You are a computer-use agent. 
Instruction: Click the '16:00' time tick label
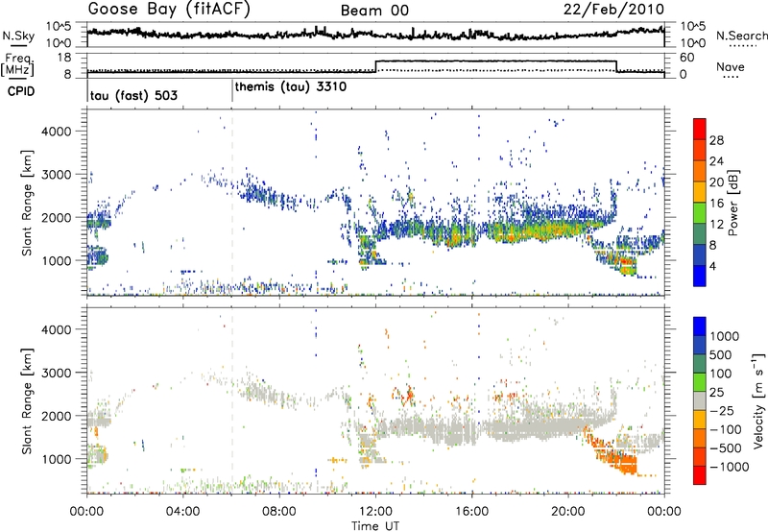(471, 512)
